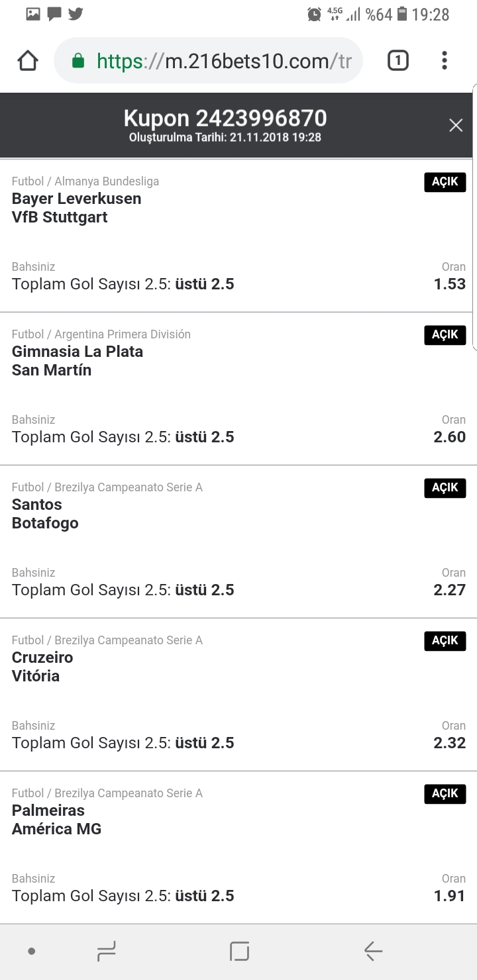Open the browser three-dot menu
477x980 pixels.
pos(444,61)
